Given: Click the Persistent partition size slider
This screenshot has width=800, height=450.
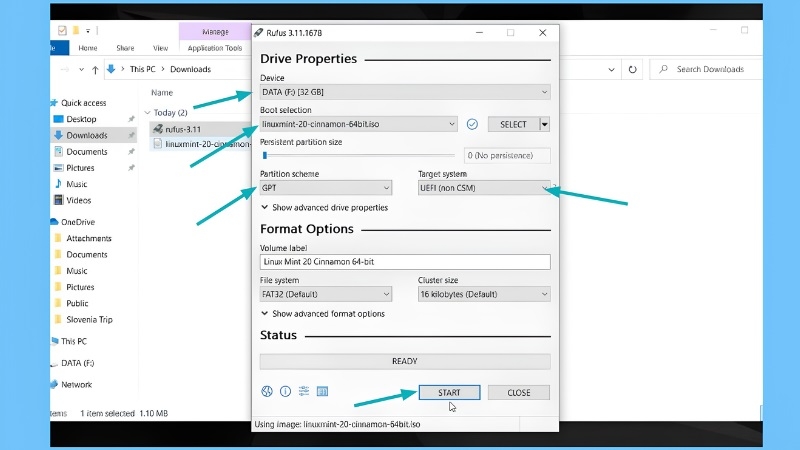Looking at the screenshot, I should (x=357, y=155).
